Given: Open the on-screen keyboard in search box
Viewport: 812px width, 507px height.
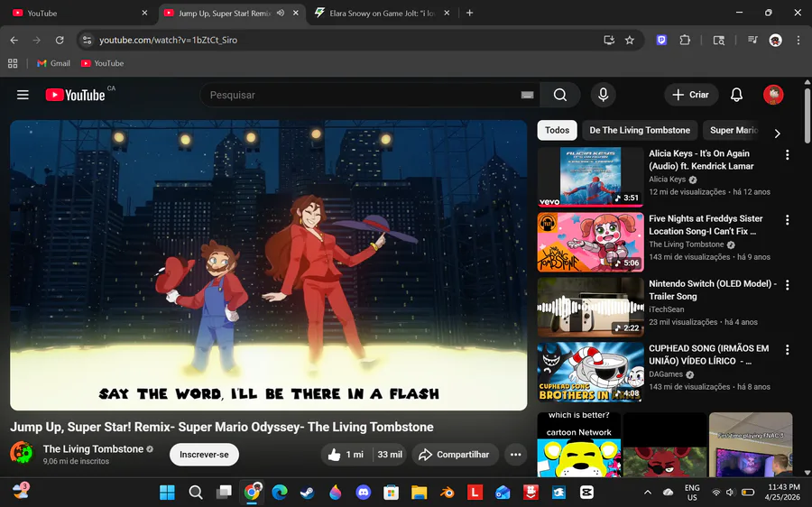Looking at the screenshot, I should pyautogui.click(x=527, y=95).
